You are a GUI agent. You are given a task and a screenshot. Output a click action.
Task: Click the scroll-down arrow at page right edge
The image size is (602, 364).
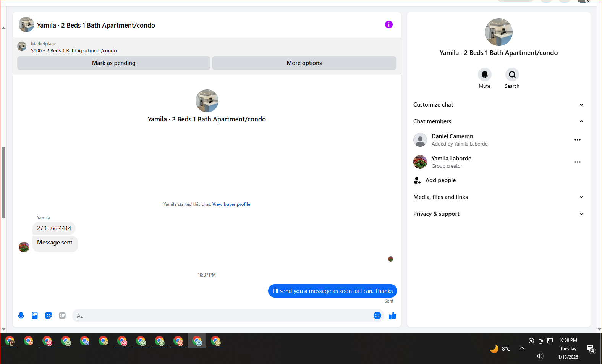tap(599, 329)
